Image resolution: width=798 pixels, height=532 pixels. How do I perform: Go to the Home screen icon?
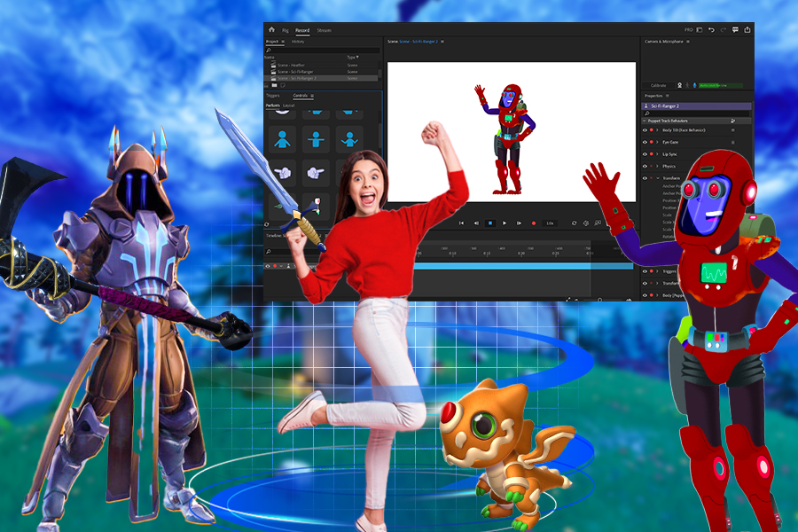pos(271,29)
